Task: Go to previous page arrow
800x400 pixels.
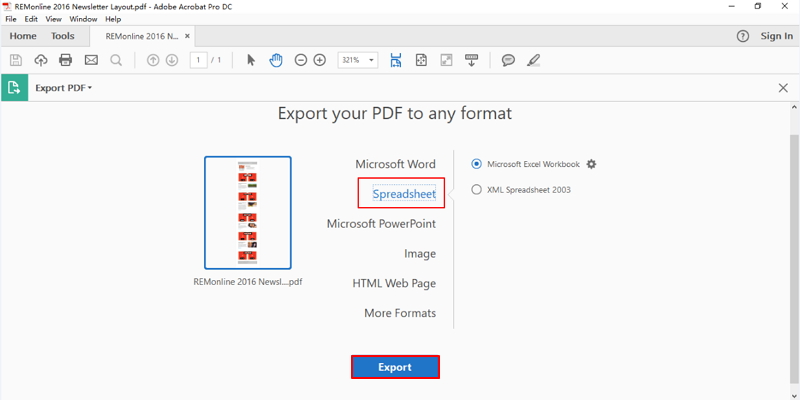Action: [x=153, y=60]
